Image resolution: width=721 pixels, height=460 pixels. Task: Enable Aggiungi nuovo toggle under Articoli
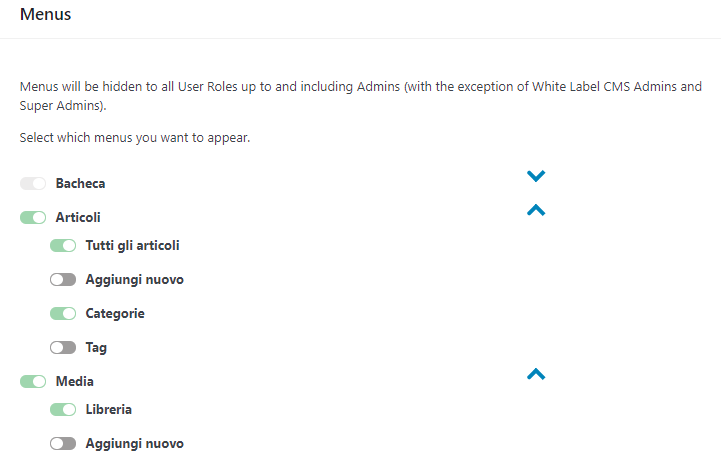coord(63,280)
